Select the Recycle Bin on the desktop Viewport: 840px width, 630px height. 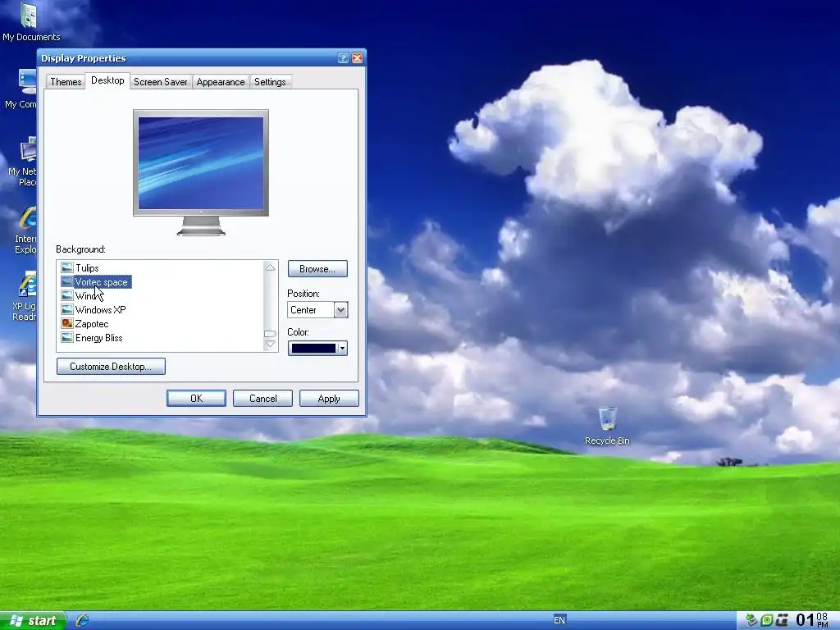[x=607, y=426]
